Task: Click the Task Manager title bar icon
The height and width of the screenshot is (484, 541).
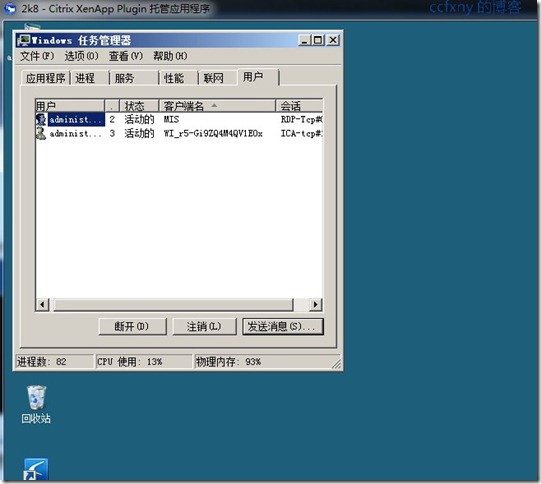Action: pyautogui.click(x=24, y=40)
